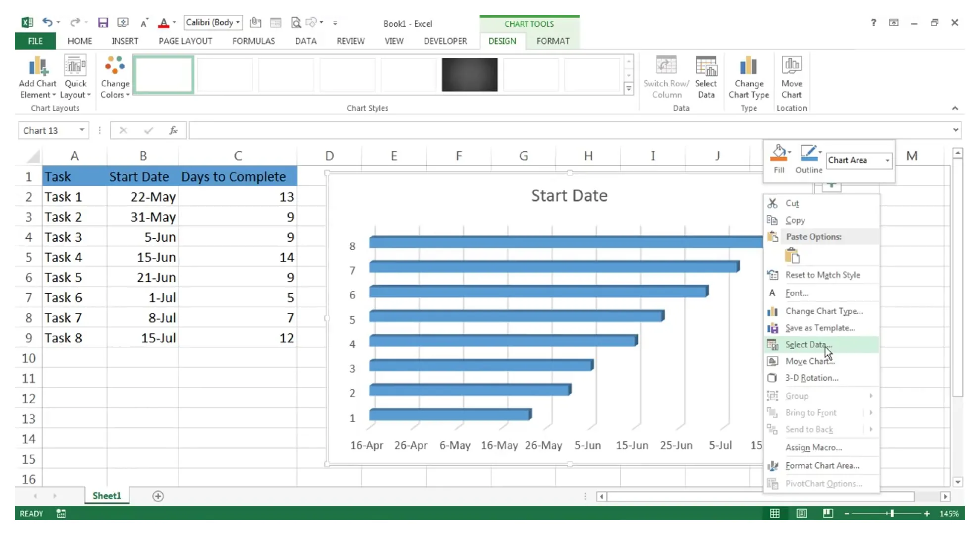Image resolution: width=980 pixels, height=535 pixels.
Task: Expand the Chart Area dropdown selector
Action: point(887,160)
